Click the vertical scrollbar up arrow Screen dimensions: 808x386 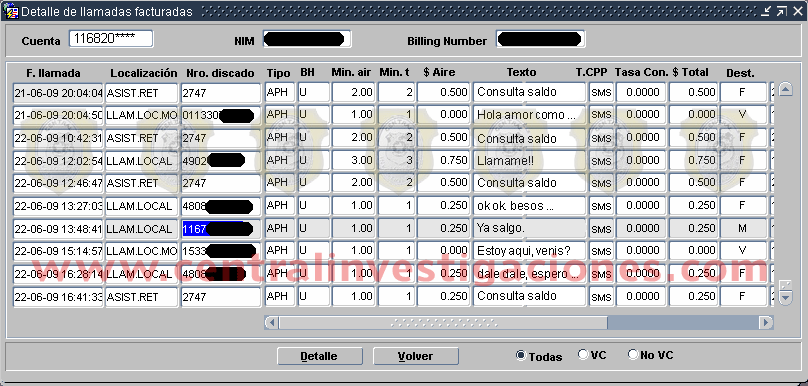(x=785, y=89)
